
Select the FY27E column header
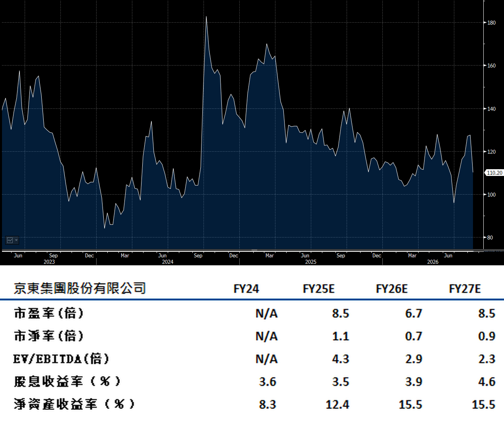coord(465,289)
